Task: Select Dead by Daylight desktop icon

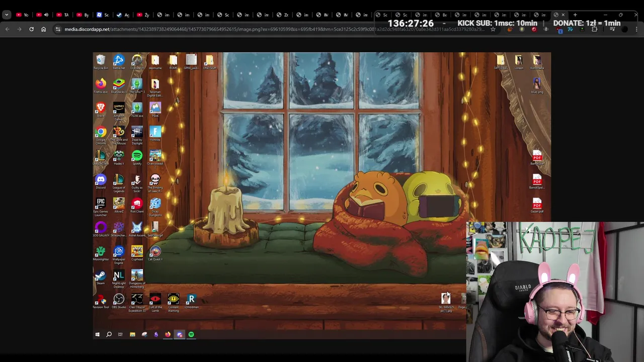Action: pyautogui.click(x=137, y=135)
